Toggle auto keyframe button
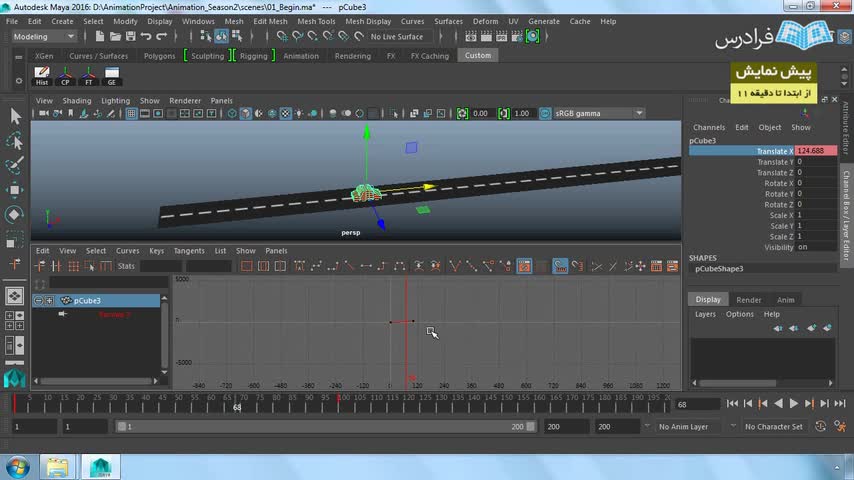854x480 pixels. [x=821, y=426]
